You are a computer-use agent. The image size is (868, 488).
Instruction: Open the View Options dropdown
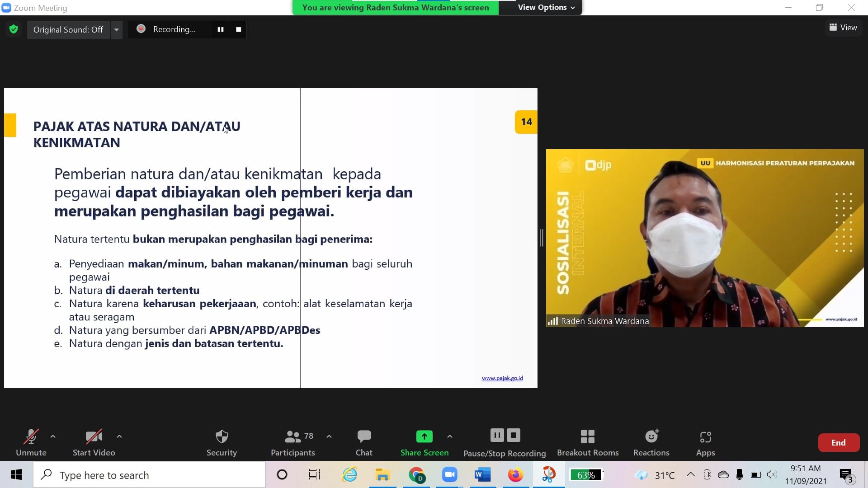[x=546, y=7]
